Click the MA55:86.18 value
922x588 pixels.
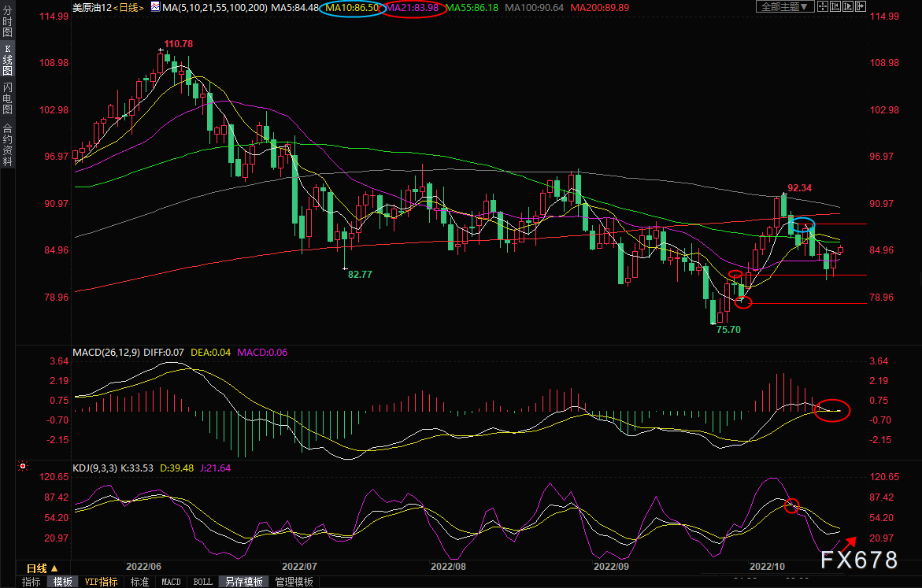tap(472, 8)
